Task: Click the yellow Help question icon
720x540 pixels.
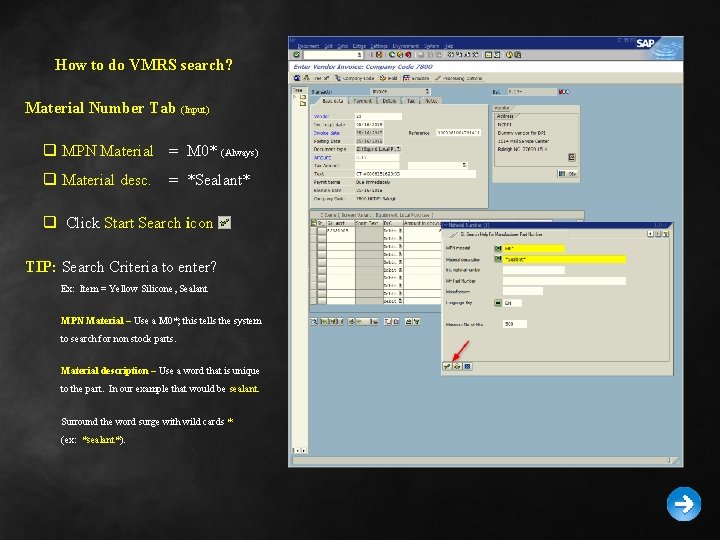Action: [x=509, y=55]
